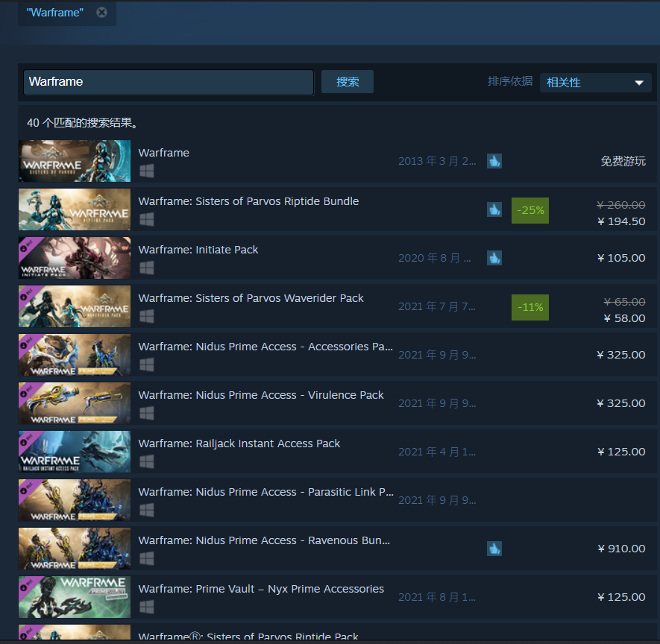
Task: Click Windows icon under Nyx Prime Accessories
Action: coord(146,607)
